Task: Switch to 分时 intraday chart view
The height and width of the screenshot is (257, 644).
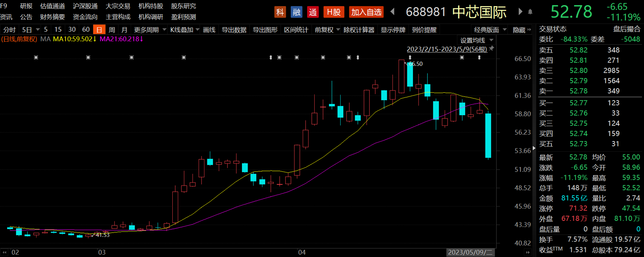Action: point(9,30)
